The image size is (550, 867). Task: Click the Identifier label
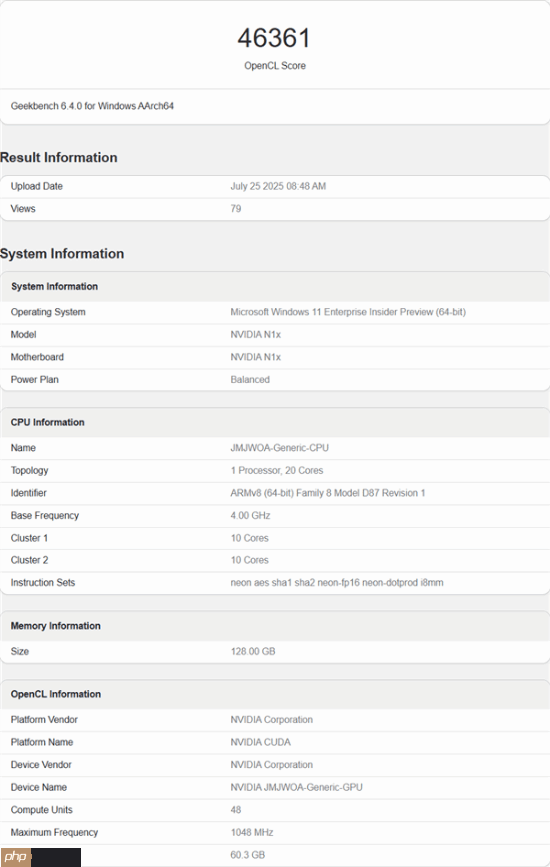point(29,493)
